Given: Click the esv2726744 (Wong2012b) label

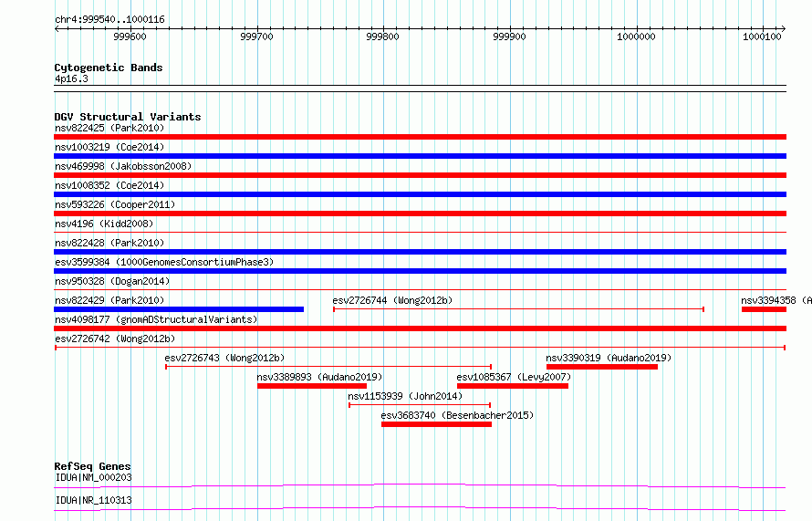Looking at the screenshot, I should pos(392,300).
